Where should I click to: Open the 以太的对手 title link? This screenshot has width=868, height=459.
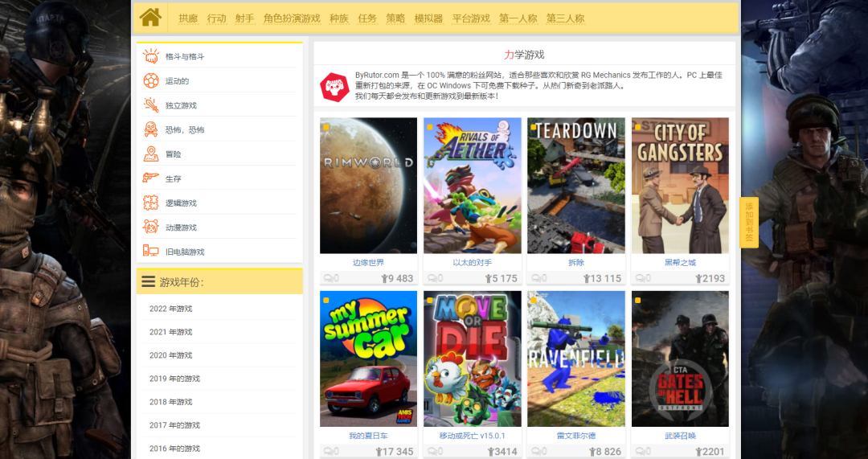[x=473, y=262]
